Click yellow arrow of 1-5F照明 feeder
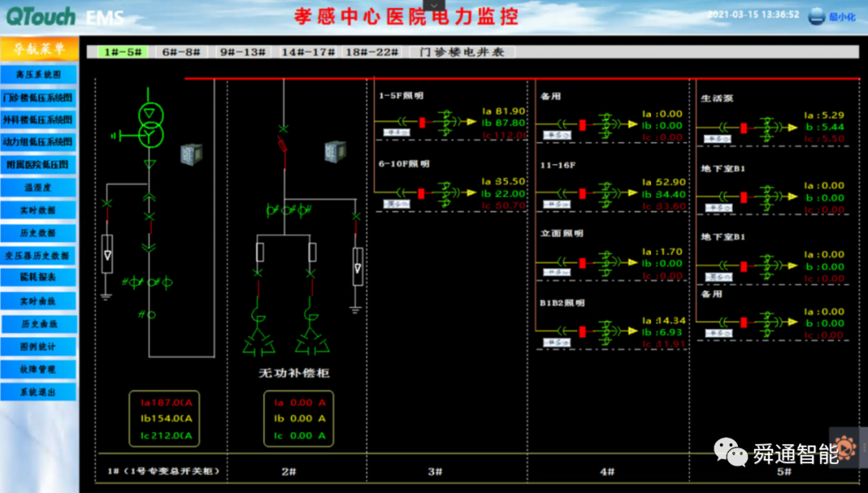This screenshot has height=493, width=868. [x=471, y=122]
